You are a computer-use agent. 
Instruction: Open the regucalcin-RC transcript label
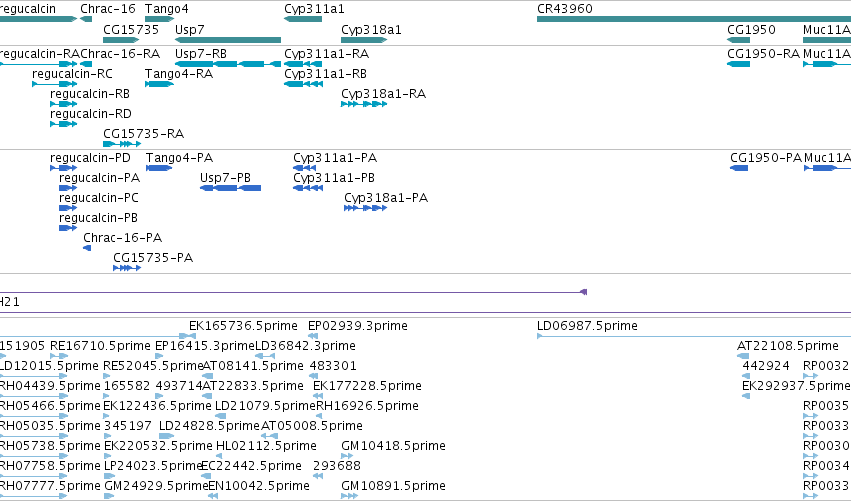coord(72,74)
